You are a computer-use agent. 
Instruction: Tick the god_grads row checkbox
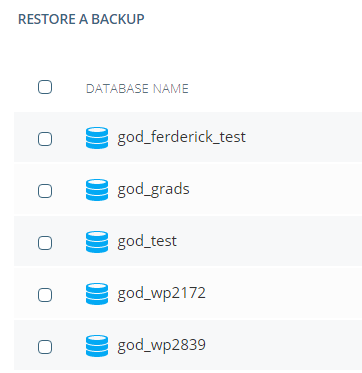coord(45,191)
